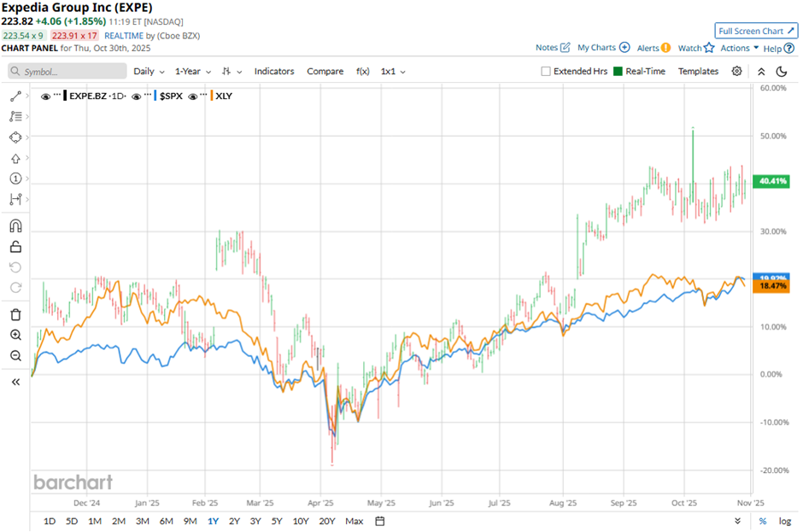Open the Indicators menu
This screenshot has width=803, height=532.
pyautogui.click(x=274, y=72)
